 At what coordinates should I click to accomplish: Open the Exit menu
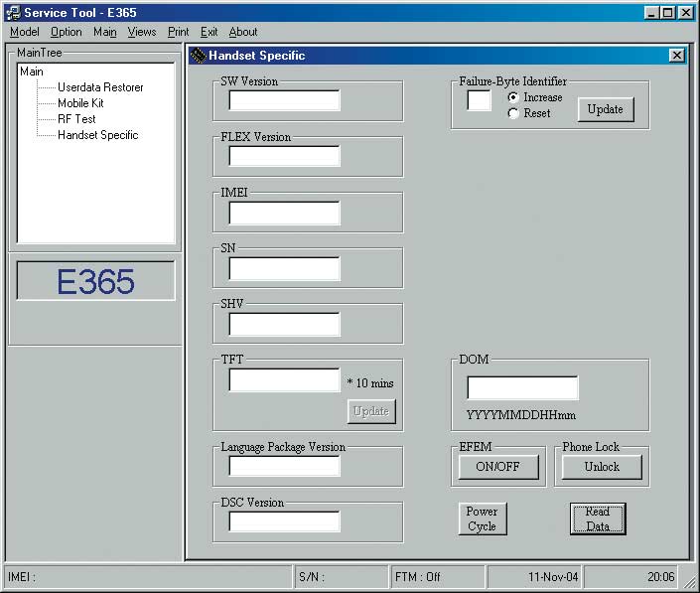[209, 32]
